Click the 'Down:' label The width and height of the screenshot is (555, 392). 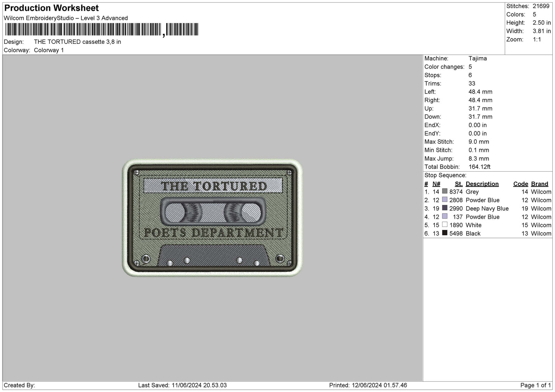pos(433,117)
